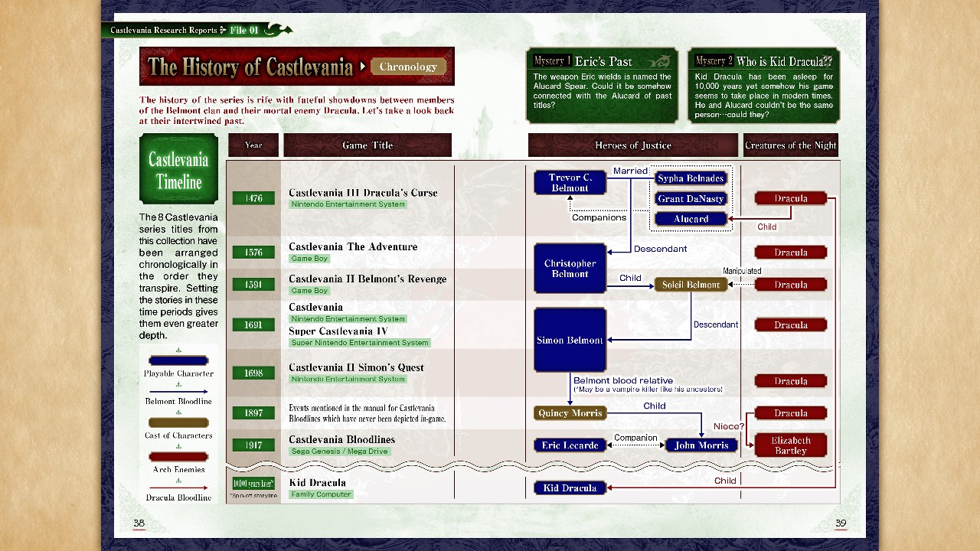The width and height of the screenshot is (980, 551).
Task: Select the Quincy Morris character box
Action: click(x=570, y=413)
